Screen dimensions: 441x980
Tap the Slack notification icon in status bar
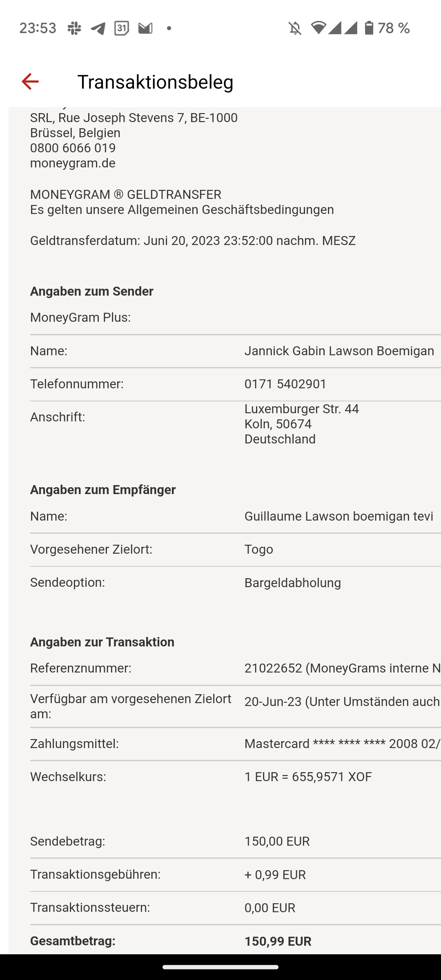click(x=74, y=28)
